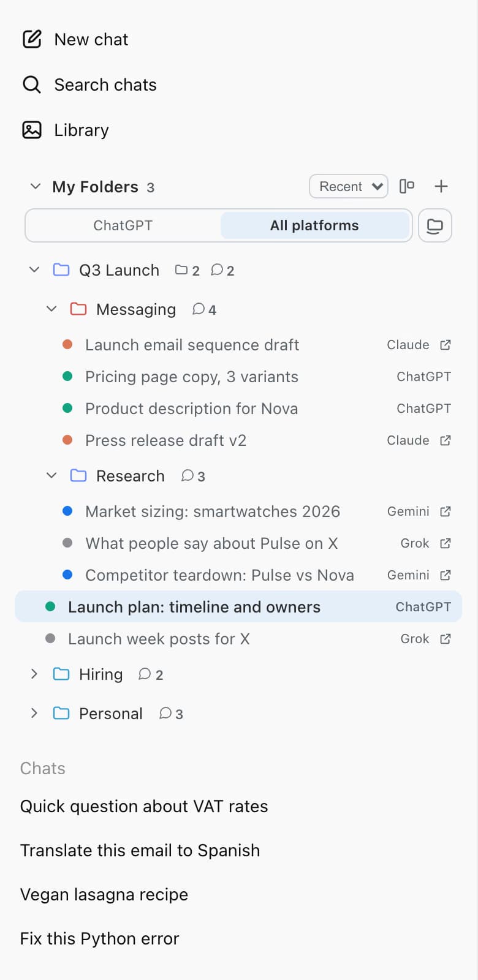Click the Chats section heading
Screen dimensions: 478x980
point(42,768)
